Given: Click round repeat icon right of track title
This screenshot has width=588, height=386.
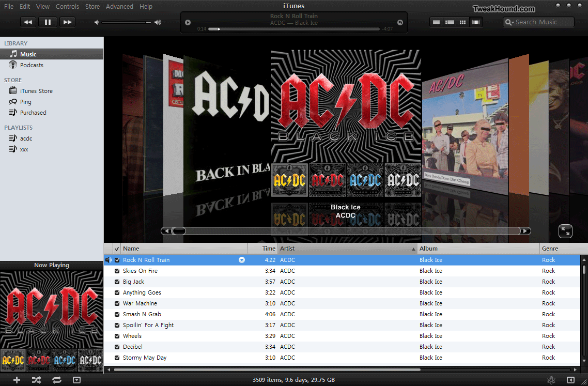Looking at the screenshot, I should [400, 23].
